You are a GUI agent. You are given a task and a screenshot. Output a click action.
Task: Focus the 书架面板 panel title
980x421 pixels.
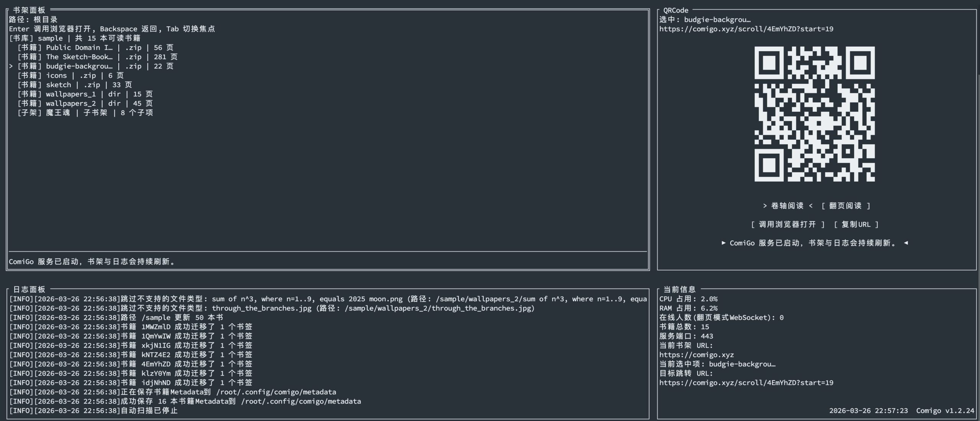pyautogui.click(x=29, y=10)
